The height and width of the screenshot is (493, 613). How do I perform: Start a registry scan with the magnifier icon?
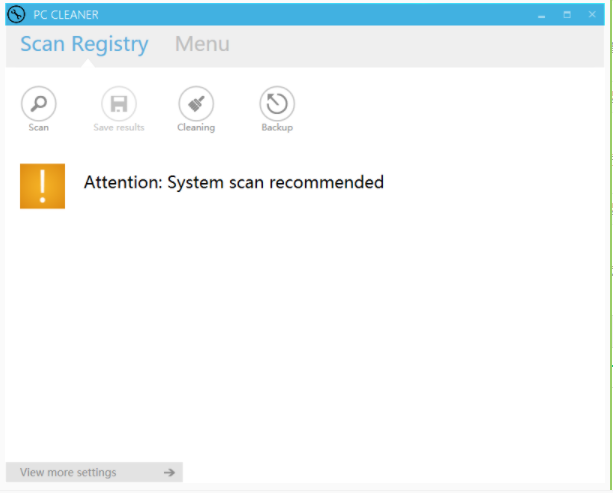point(39,104)
